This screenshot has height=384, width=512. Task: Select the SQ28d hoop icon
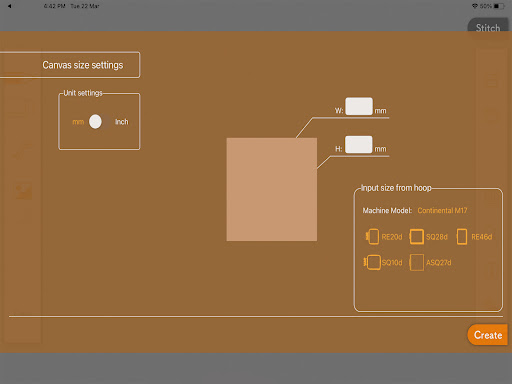(x=416, y=237)
